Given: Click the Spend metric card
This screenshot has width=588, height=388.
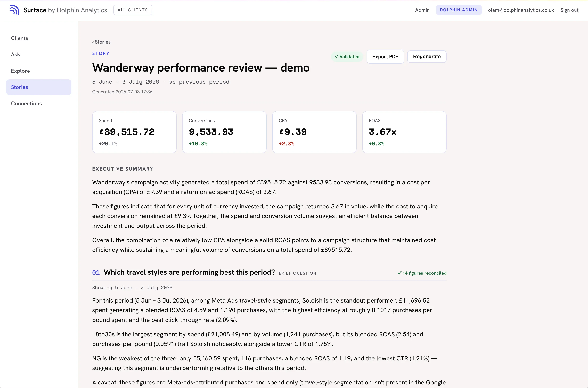Looking at the screenshot, I should [134, 132].
